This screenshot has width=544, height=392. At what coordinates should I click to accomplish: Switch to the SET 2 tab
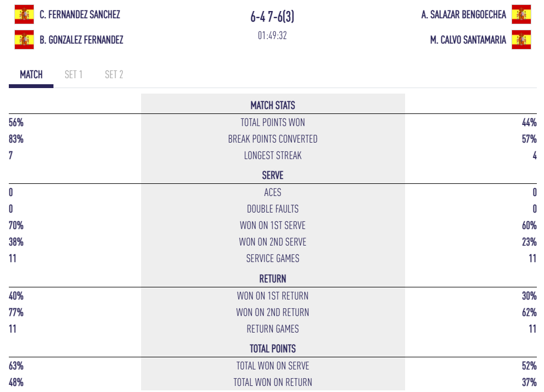114,74
